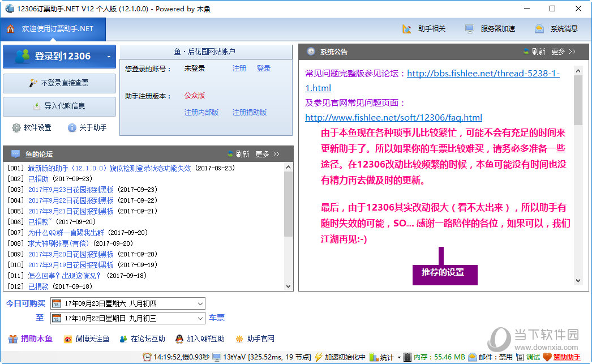The width and height of the screenshot is (592, 364).
Task: Click calendar icon in start date field
Action: click(57, 303)
